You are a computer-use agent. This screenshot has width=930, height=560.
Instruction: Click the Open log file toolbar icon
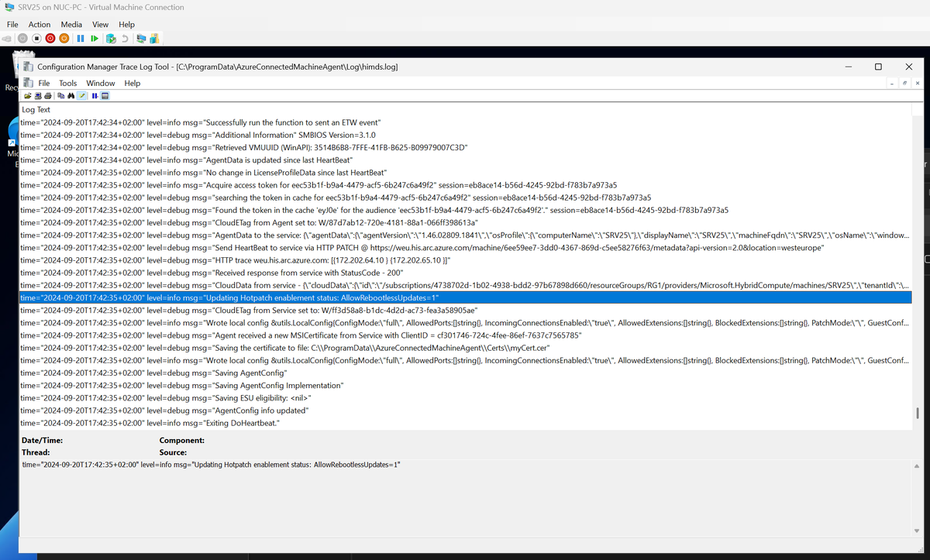[x=28, y=96]
